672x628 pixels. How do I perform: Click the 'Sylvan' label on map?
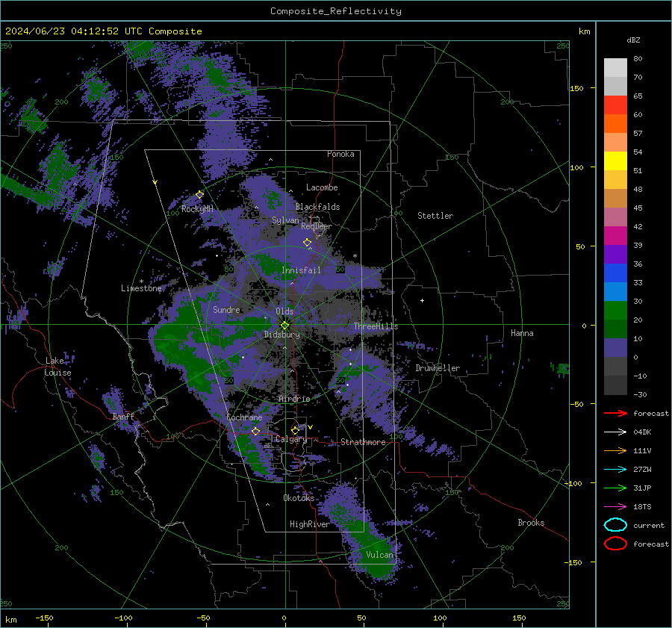[285, 220]
